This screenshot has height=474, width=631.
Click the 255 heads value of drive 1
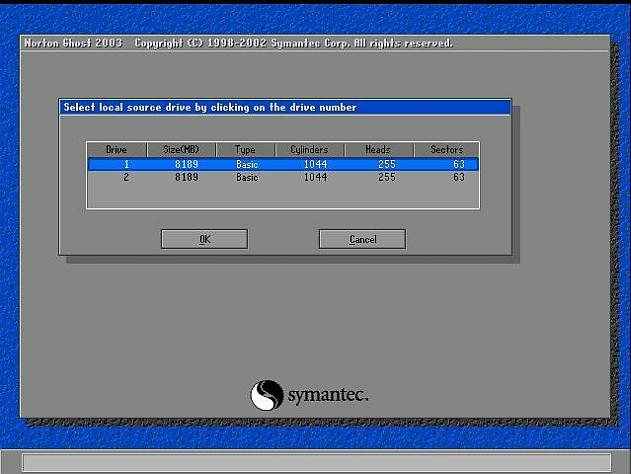point(387,164)
